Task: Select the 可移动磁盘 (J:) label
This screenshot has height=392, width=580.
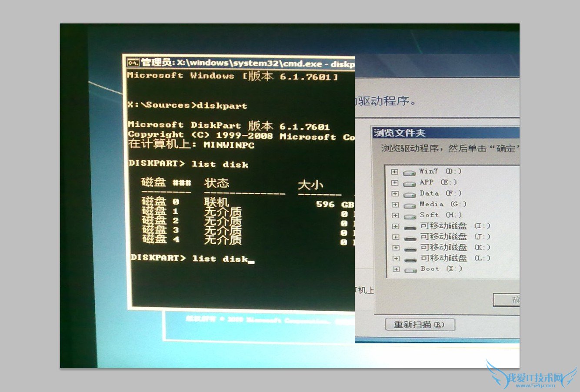Action: tap(455, 236)
